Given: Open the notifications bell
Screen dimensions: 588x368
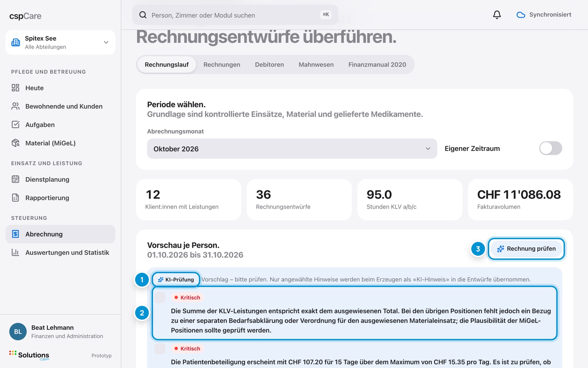Looking at the screenshot, I should coord(497,15).
